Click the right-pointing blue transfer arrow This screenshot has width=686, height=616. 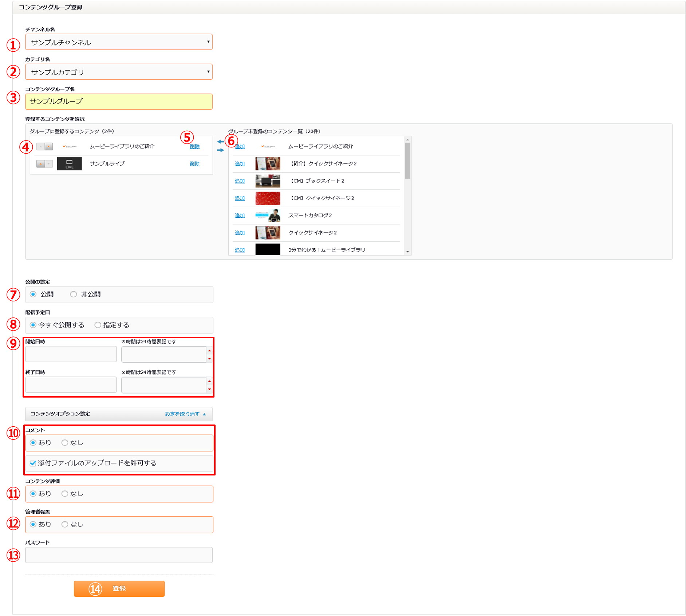tap(220, 150)
